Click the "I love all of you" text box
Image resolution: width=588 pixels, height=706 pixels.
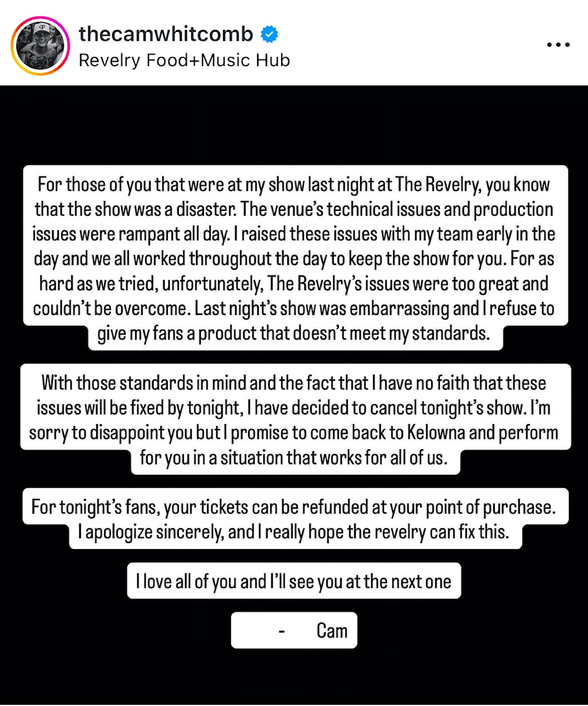pos(294,581)
